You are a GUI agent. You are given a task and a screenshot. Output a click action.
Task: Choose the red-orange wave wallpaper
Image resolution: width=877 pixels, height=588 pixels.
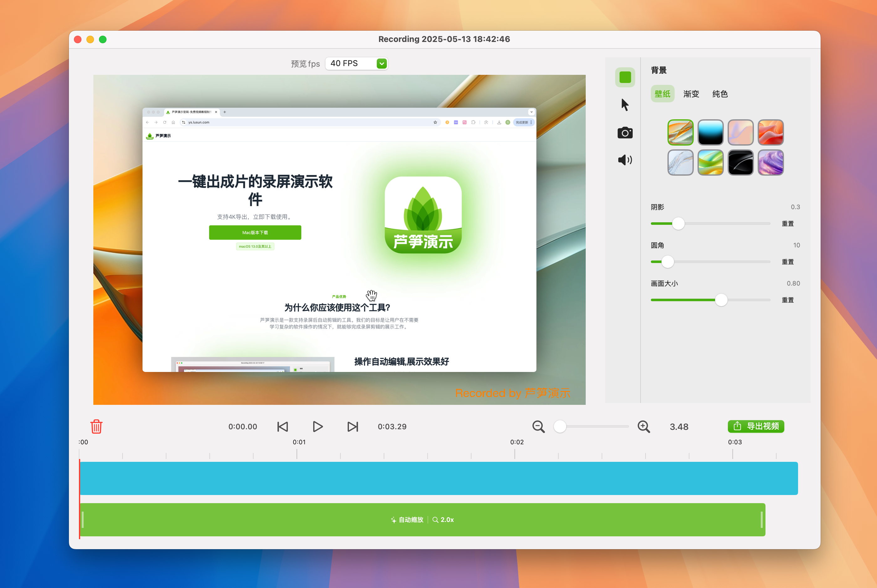(x=771, y=132)
